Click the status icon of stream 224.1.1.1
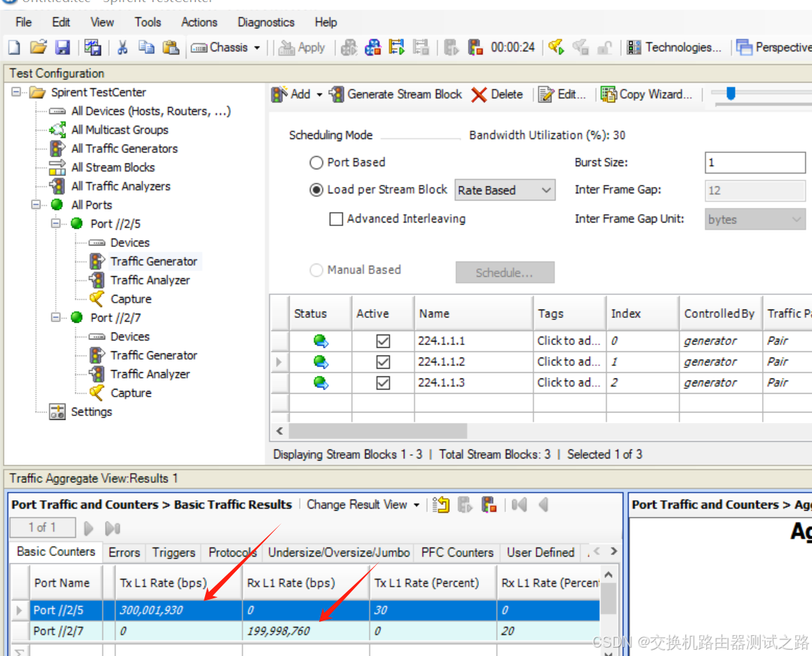Viewport: 812px width, 656px height. (320, 341)
